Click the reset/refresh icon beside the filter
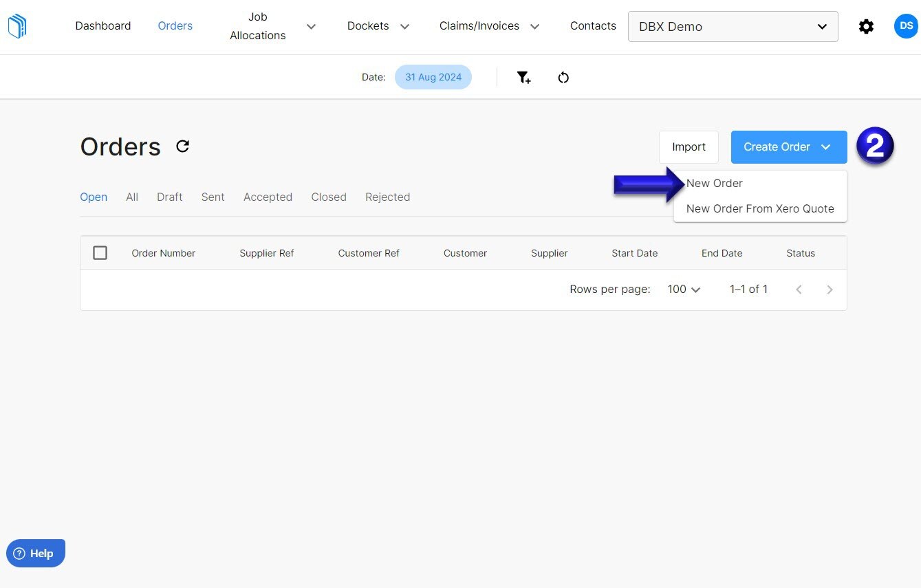The height and width of the screenshot is (588, 921). point(563,77)
